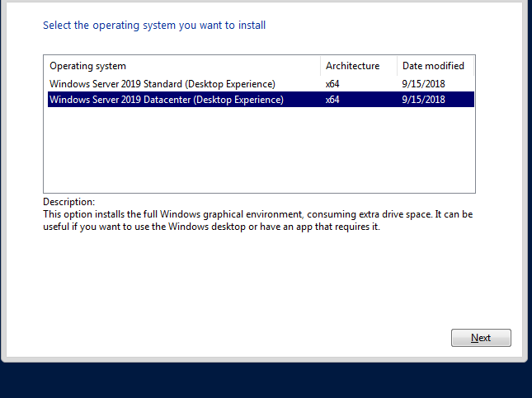Click the Architecture column header
This screenshot has width=532, height=398.
pyautogui.click(x=353, y=66)
